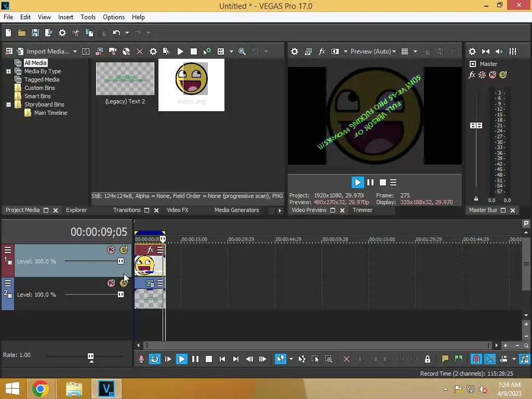Open track 1 hamburger menu

click(8, 250)
